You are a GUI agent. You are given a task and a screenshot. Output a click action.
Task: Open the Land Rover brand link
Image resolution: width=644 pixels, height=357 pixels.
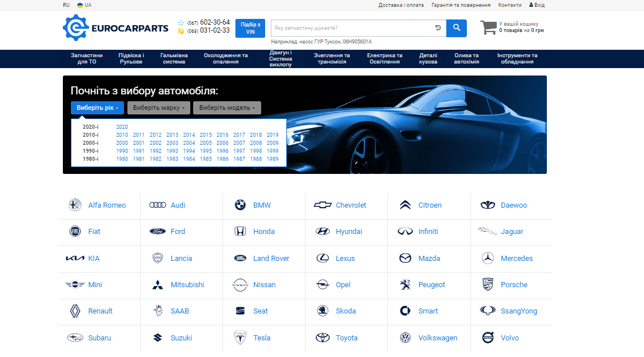point(271,258)
